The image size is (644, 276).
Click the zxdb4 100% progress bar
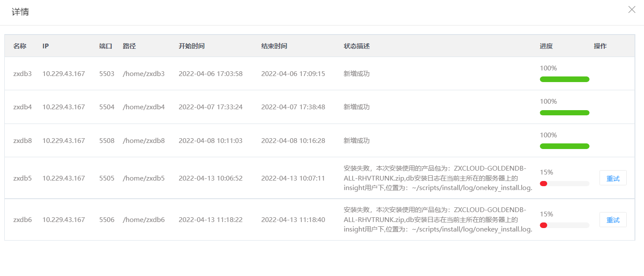coord(564,113)
